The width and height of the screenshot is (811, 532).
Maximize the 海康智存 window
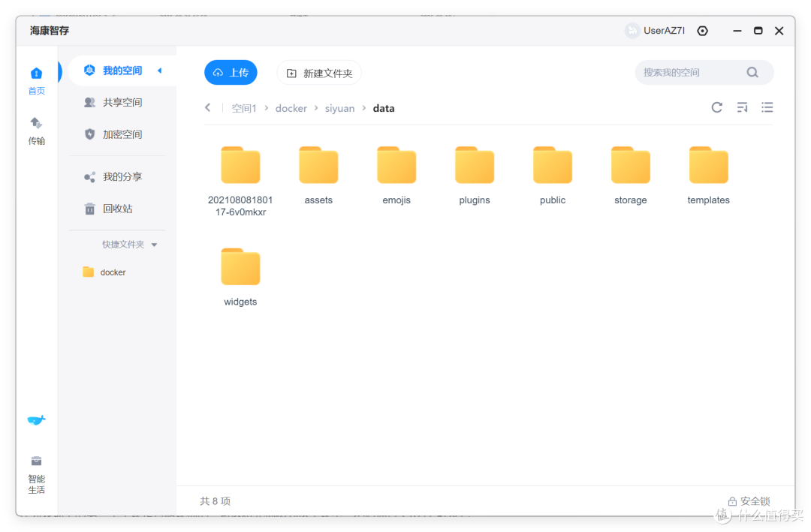tap(758, 31)
